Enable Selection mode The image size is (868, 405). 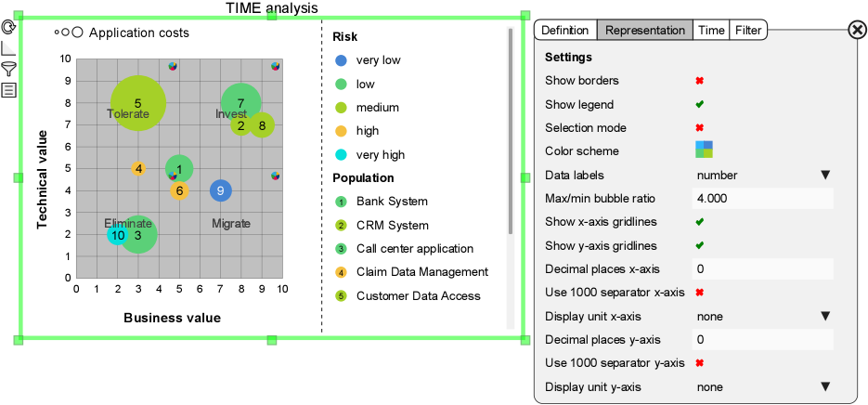tap(700, 127)
